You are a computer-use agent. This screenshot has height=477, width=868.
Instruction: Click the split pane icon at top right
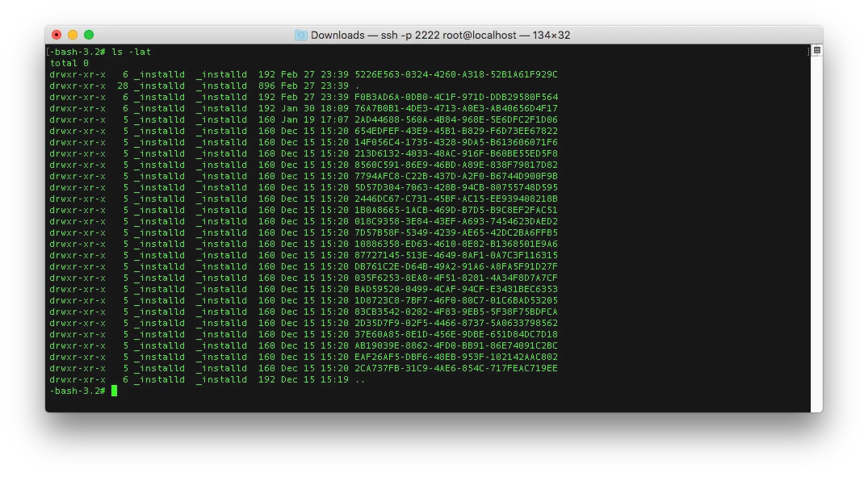817,50
